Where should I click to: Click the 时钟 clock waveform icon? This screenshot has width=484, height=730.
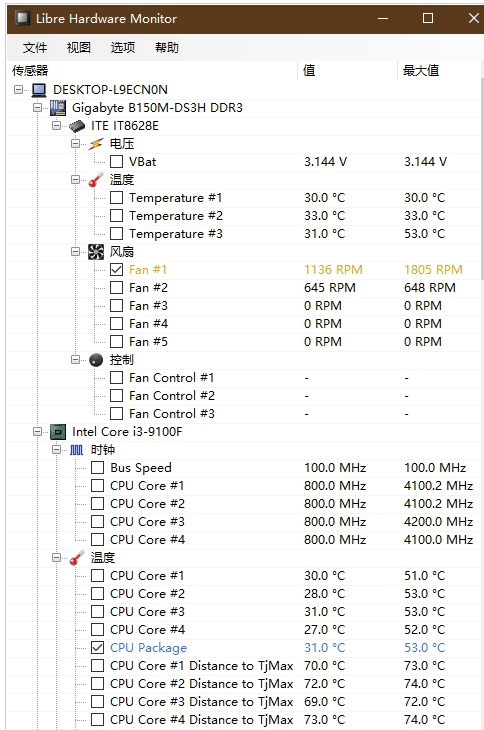tap(77, 450)
